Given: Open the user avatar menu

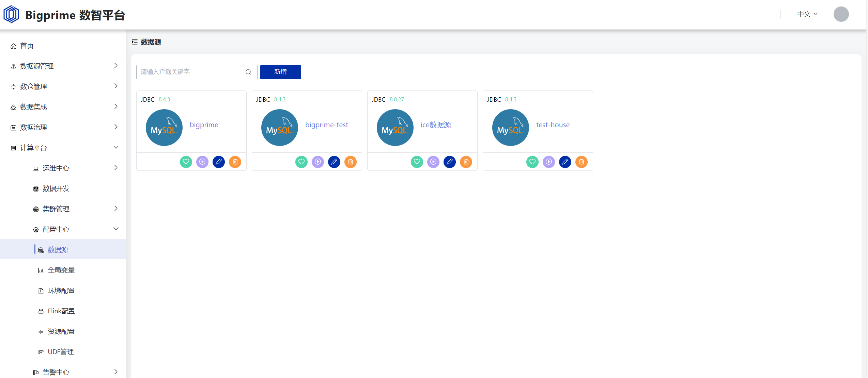Looking at the screenshot, I should [841, 14].
